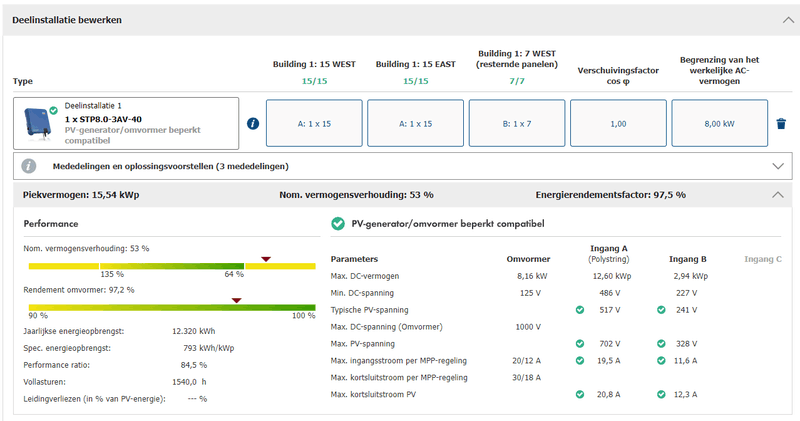Edit the cos φ value 1,00 field
Image resolution: width=800 pixels, height=421 pixels.
pos(617,124)
